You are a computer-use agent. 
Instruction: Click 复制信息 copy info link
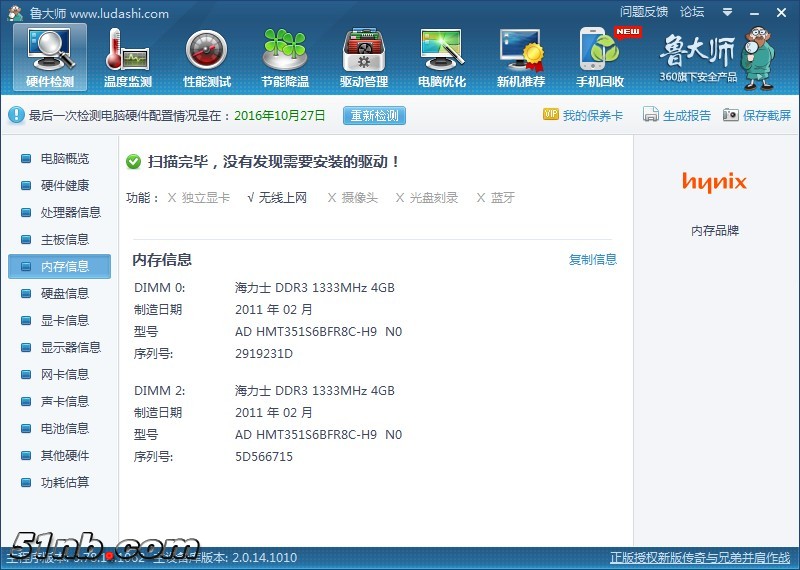pyautogui.click(x=593, y=260)
